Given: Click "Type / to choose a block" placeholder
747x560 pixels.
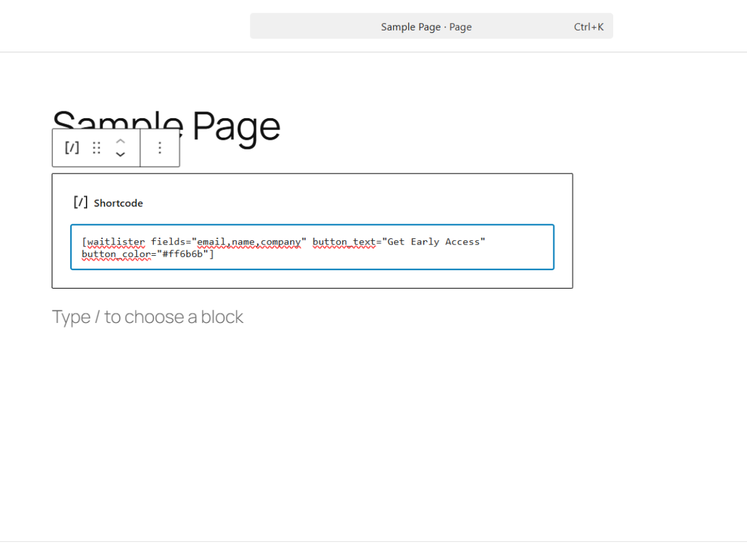Looking at the screenshot, I should [148, 317].
